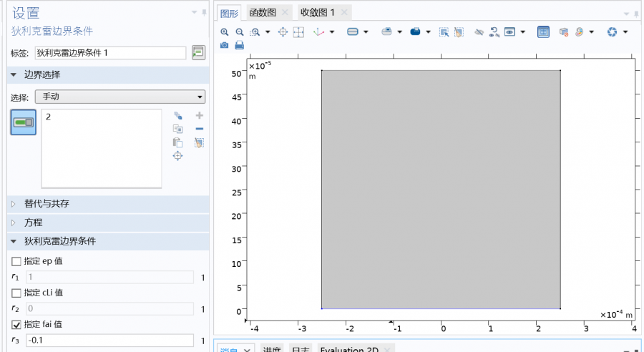Image resolution: width=644 pixels, height=352 pixels.
Task: Click the zoom in icon in graphics toolbar
Action: click(225, 32)
